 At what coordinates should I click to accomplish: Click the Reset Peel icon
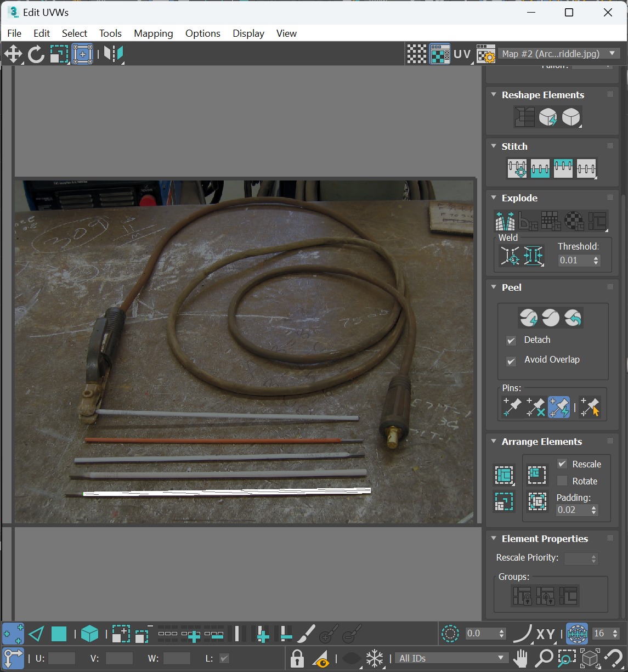pyautogui.click(x=573, y=318)
